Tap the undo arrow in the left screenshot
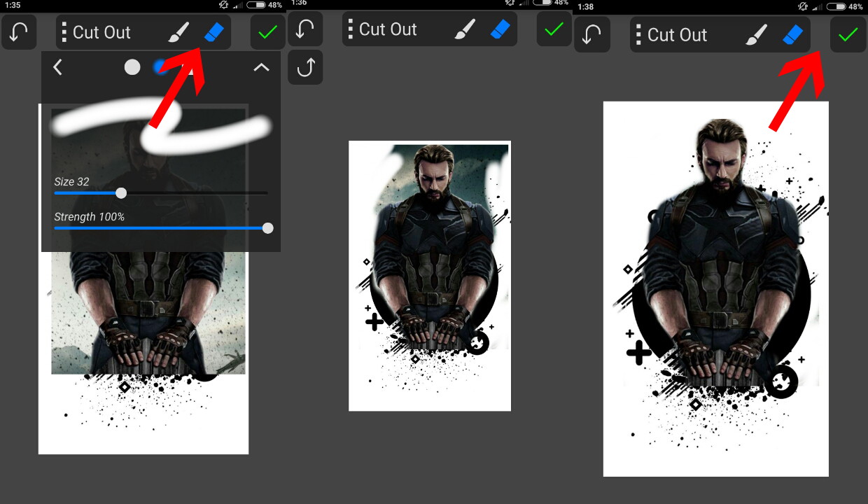 pyautogui.click(x=19, y=32)
